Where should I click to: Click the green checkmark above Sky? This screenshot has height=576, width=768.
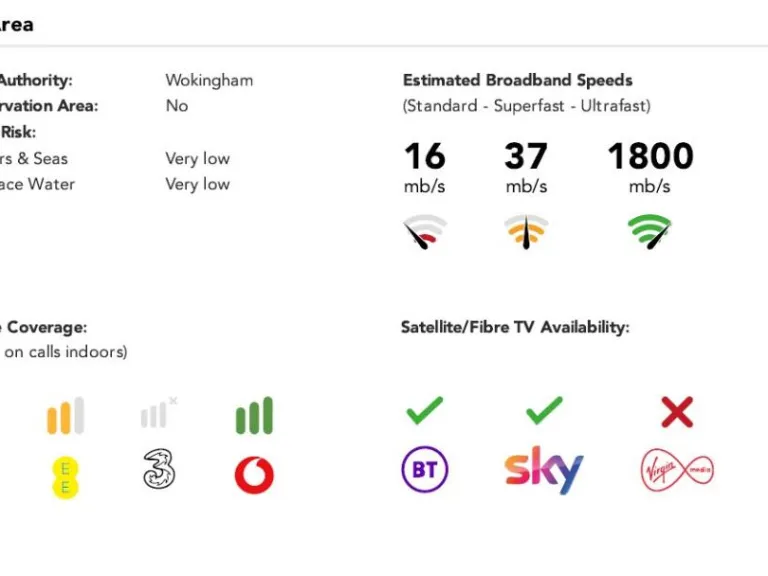click(x=543, y=410)
